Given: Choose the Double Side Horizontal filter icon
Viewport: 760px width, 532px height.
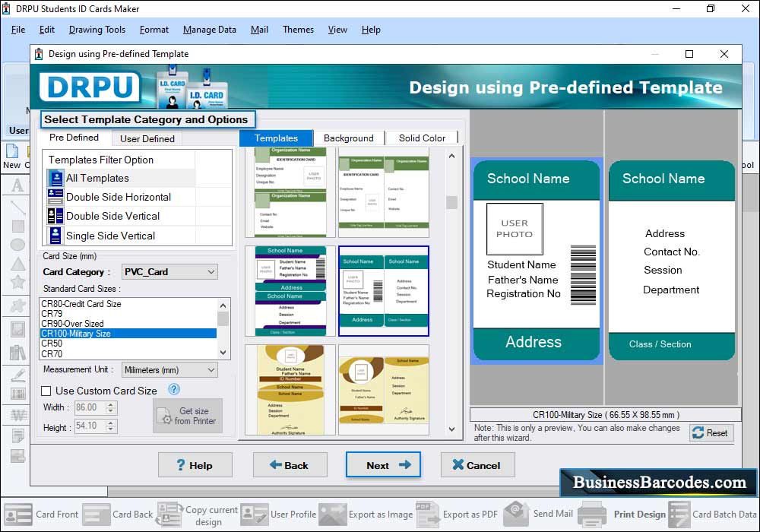Looking at the screenshot, I should [55, 197].
